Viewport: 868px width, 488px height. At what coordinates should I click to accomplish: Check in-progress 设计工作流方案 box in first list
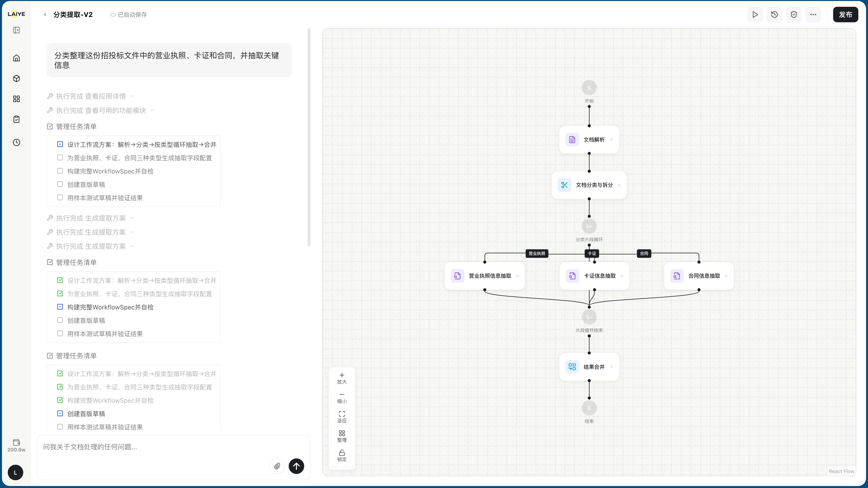(x=60, y=144)
